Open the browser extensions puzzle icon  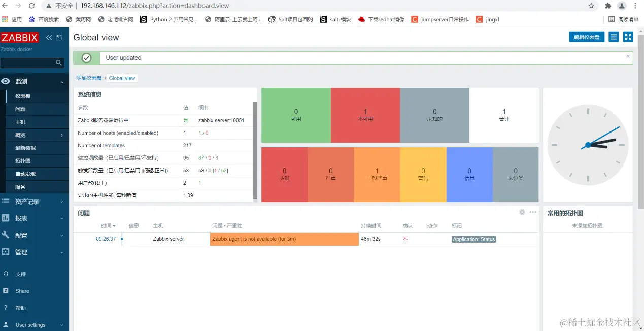tap(608, 6)
